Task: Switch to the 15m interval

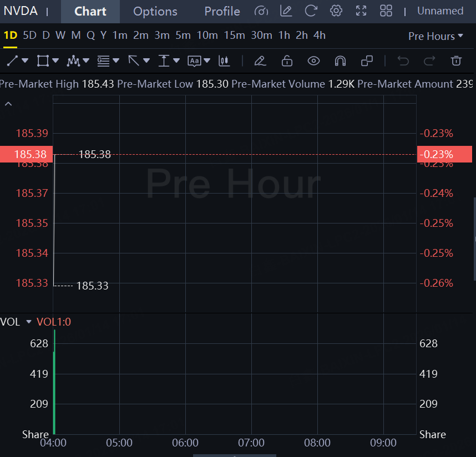Action: 234,35
